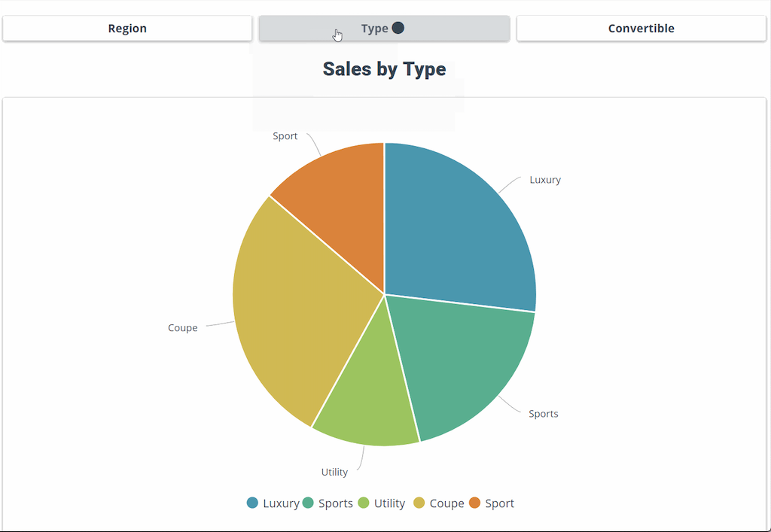Click the Sport legend label text

(500, 503)
